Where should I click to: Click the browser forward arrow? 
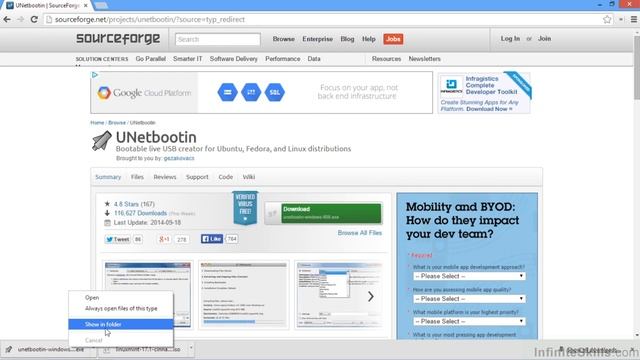point(20,19)
